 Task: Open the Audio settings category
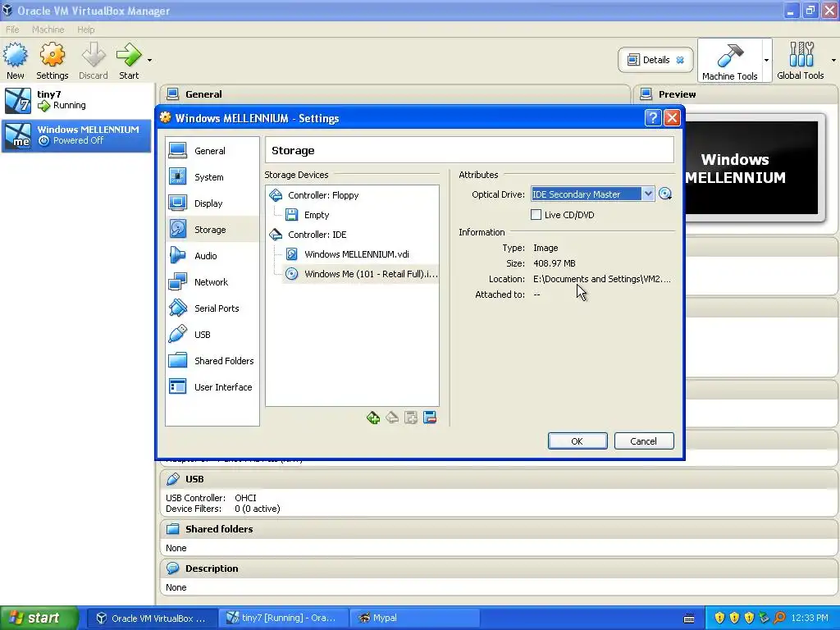coord(212,256)
